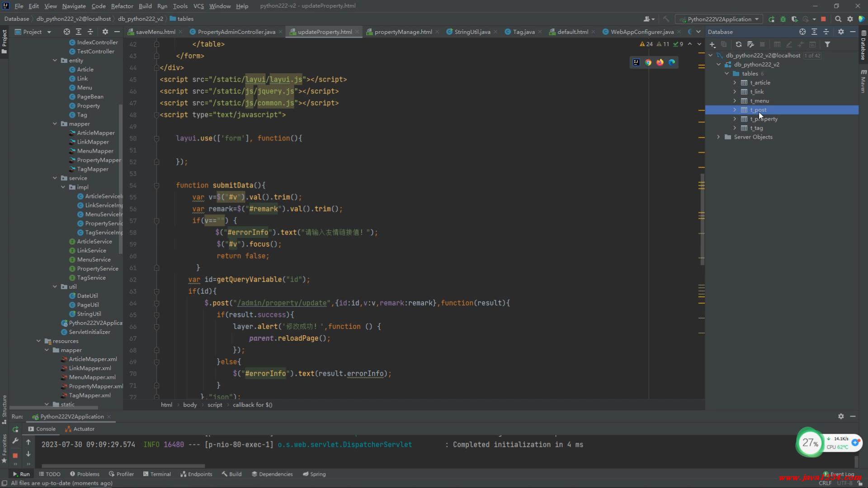Stop the process in the Run panel sidebar
This screenshot has width=868, height=488.
(x=15, y=455)
